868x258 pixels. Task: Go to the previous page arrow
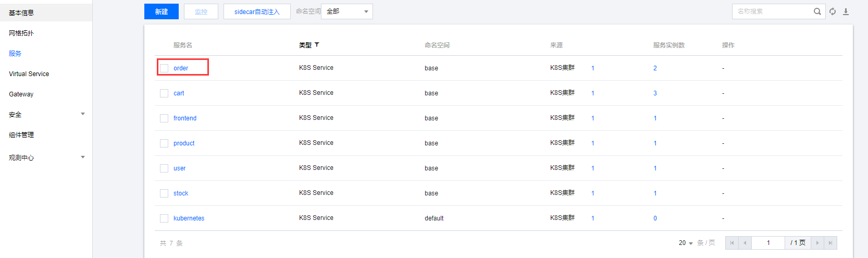745,243
